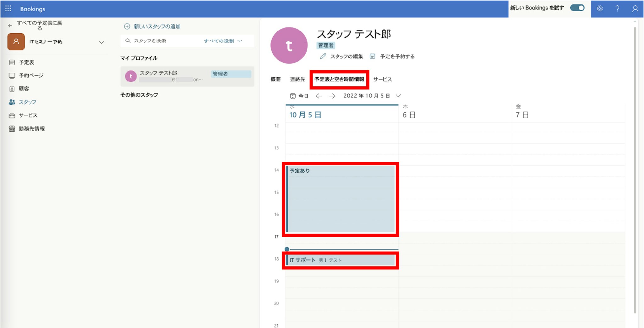Expand the 2022年10月5日 date picker
The height and width of the screenshot is (328, 644).
[x=398, y=96]
